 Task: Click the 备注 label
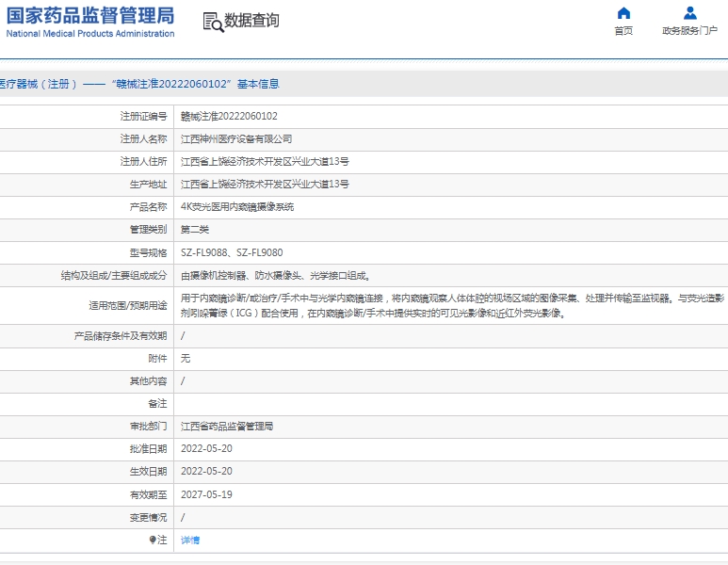tap(157, 403)
